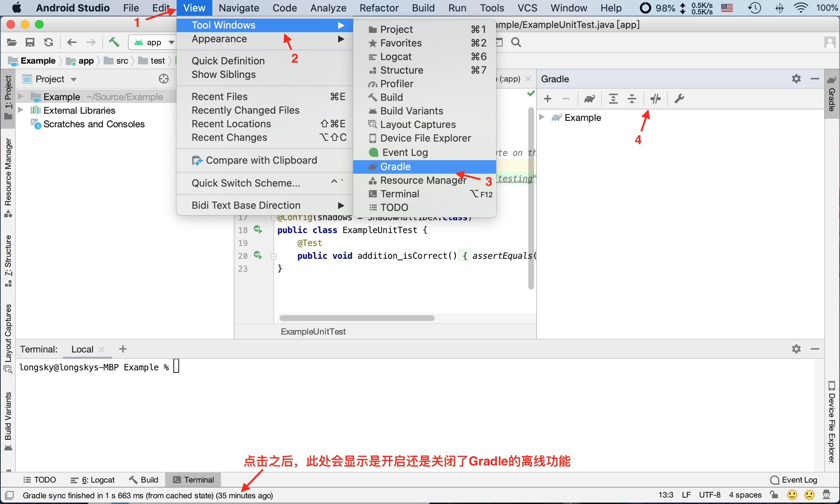Click run gutter icon on line 18

[258, 229]
